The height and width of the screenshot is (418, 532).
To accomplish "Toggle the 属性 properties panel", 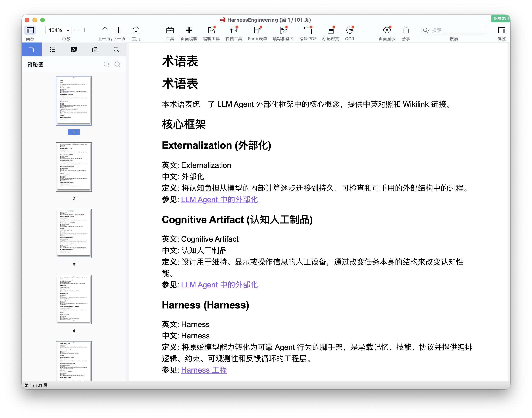I will click(x=501, y=30).
